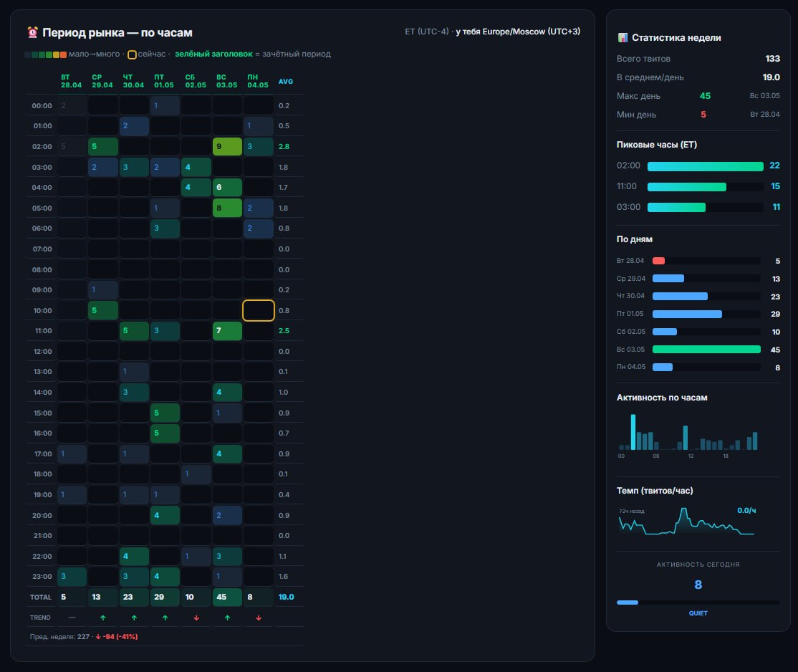Click the Мин день value 5
The image size is (798, 672).
click(x=703, y=115)
